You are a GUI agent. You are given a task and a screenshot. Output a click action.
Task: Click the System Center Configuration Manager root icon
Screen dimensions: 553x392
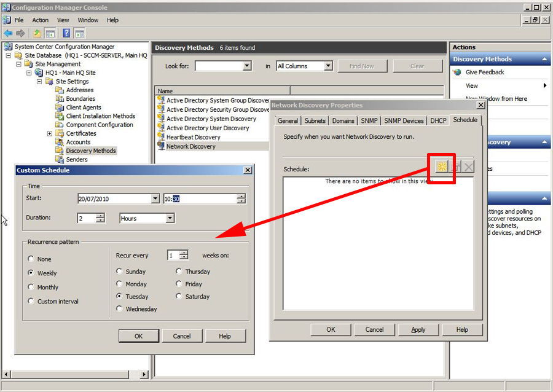(x=8, y=47)
